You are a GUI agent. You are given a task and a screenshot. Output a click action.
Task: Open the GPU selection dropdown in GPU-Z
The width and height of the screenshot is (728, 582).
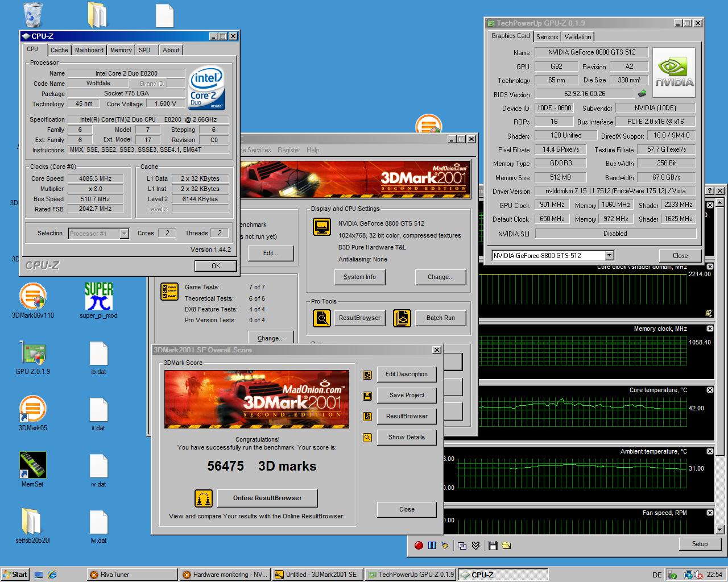(609, 256)
